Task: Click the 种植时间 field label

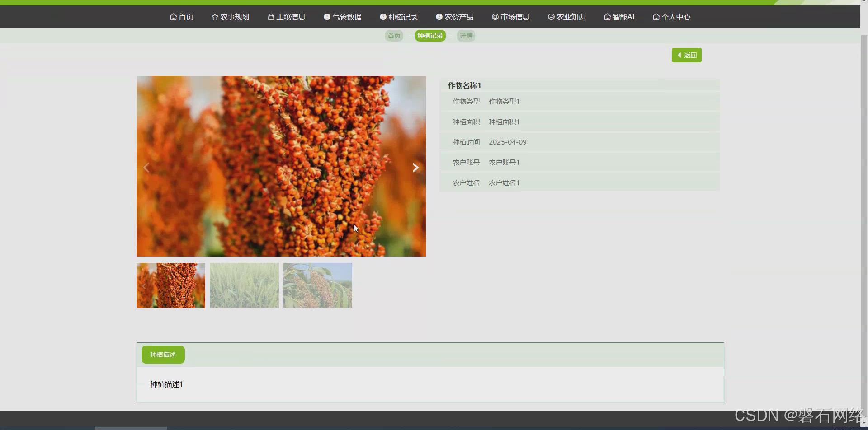Action: tap(466, 142)
